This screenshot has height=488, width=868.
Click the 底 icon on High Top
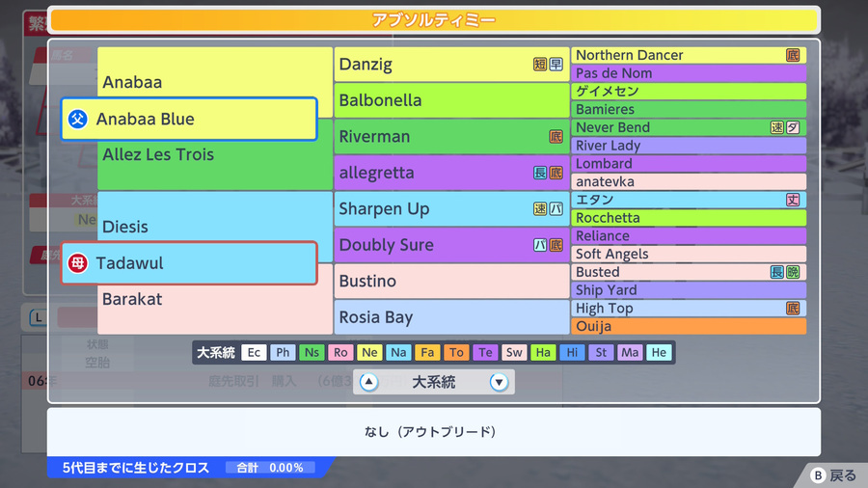(x=793, y=309)
